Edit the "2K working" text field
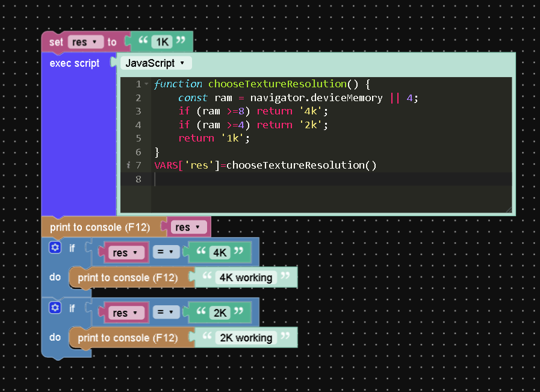 (x=246, y=338)
